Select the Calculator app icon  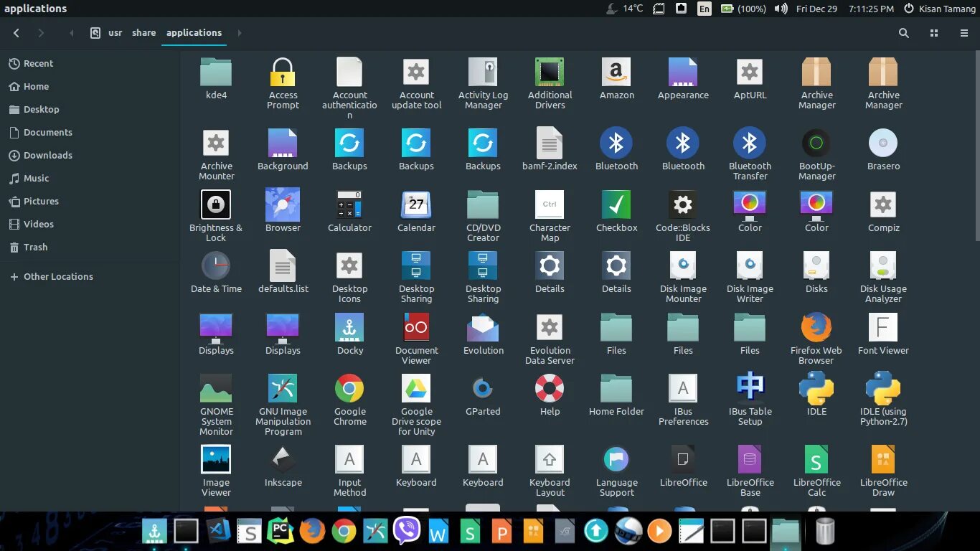tap(349, 205)
